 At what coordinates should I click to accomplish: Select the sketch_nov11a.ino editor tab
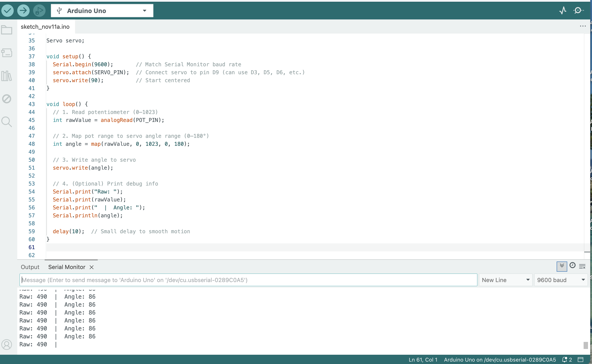coord(45,27)
